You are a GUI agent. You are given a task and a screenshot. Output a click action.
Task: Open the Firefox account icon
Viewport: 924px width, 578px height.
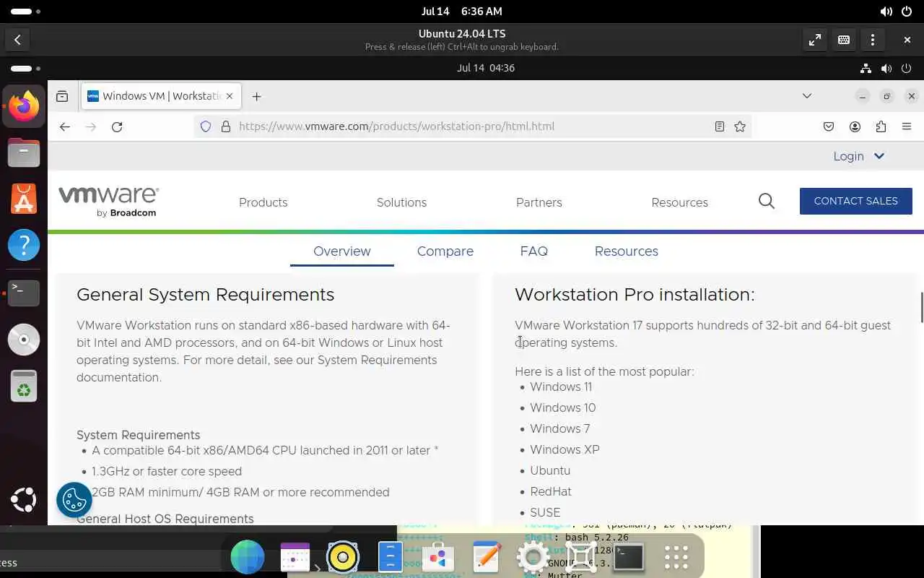pos(855,126)
